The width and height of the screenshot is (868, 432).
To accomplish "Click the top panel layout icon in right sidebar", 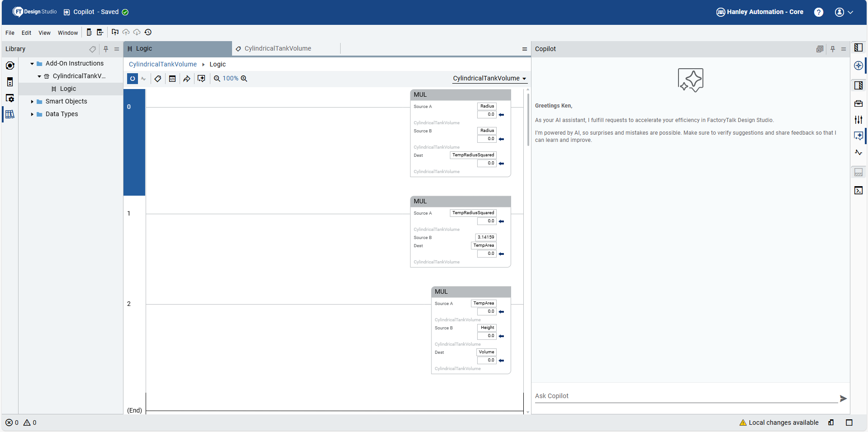I will (859, 47).
